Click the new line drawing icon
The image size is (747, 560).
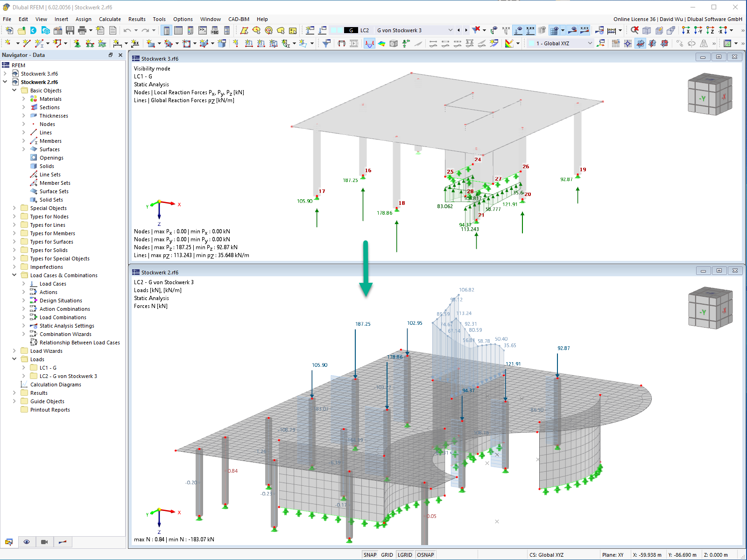pyautogui.click(x=26, y=43)
